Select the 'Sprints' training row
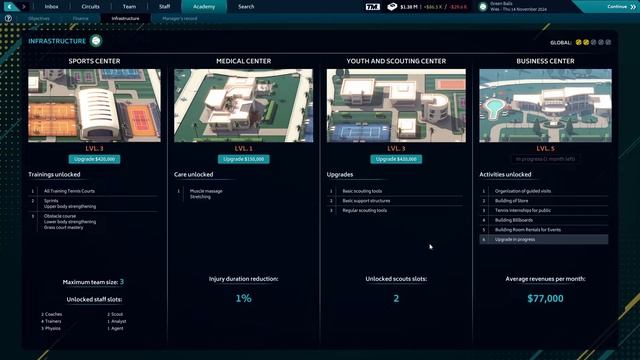 (x=93, y=204)
